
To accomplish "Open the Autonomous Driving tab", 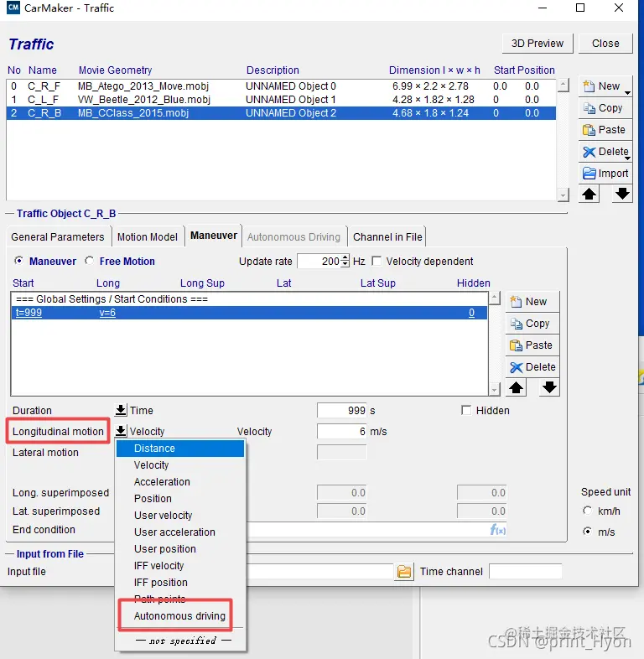I will (x=293, y=237).
